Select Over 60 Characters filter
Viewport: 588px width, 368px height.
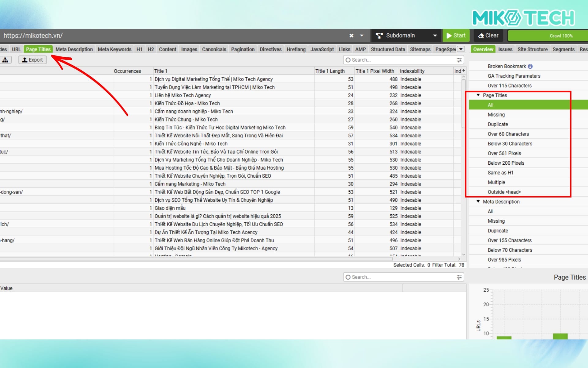508,134
